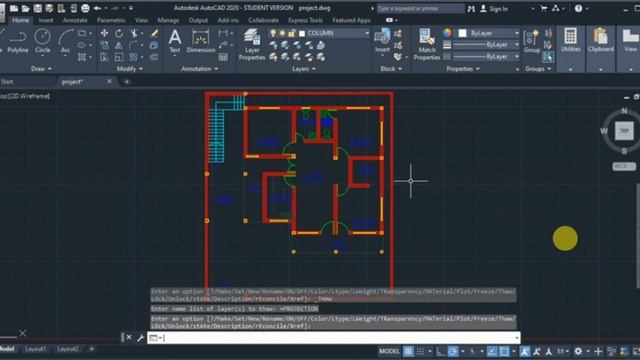This screenshot has width=640, height=360.
Task: Select the Circle draw tool
Action: [x=42, y=41]
